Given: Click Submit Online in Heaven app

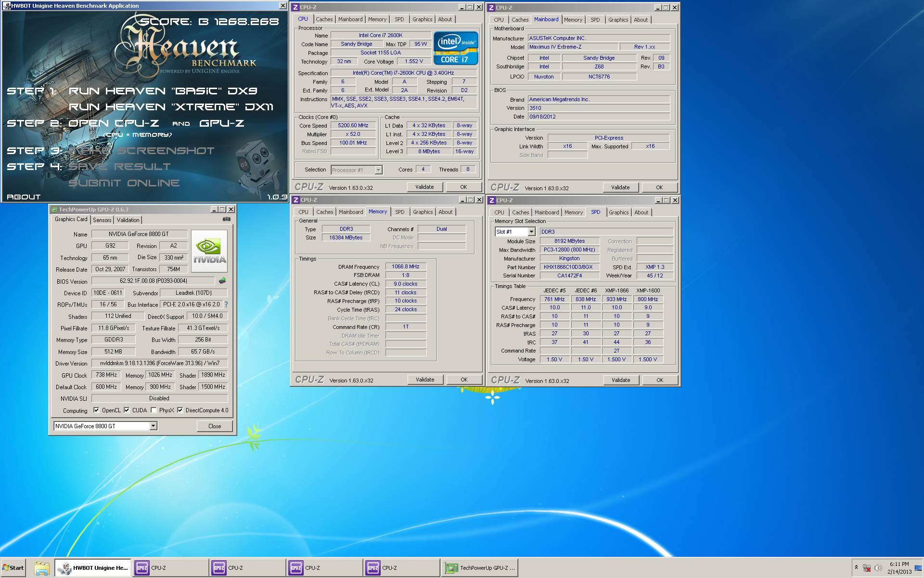Looking at the screenshot, I should 124,183.
